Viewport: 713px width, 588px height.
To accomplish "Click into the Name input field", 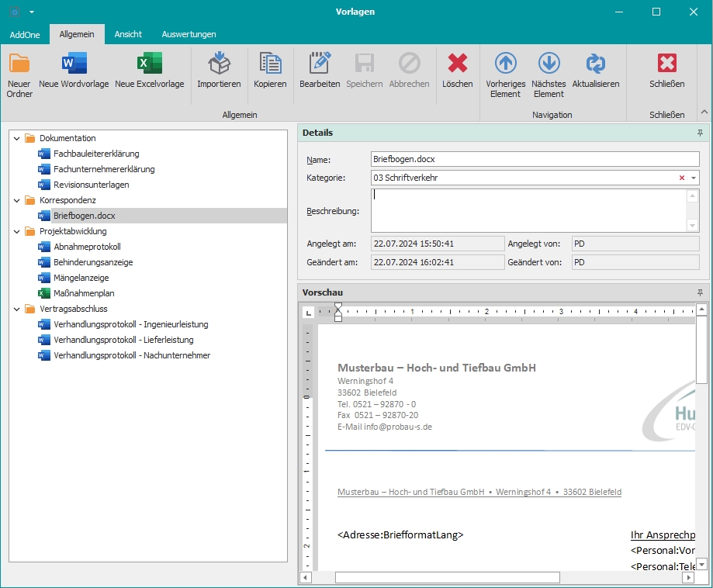I will tap(535, 160).
